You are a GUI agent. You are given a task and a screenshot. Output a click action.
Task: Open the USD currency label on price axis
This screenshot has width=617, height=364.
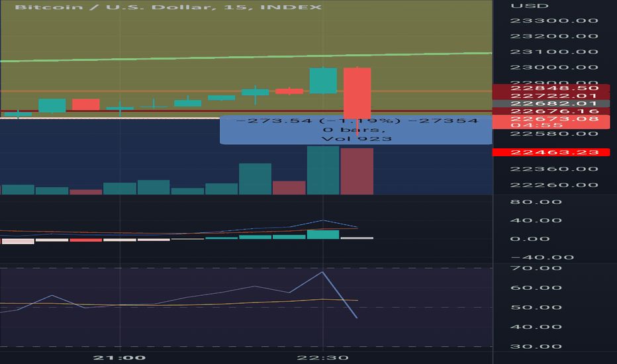point(529,6)
